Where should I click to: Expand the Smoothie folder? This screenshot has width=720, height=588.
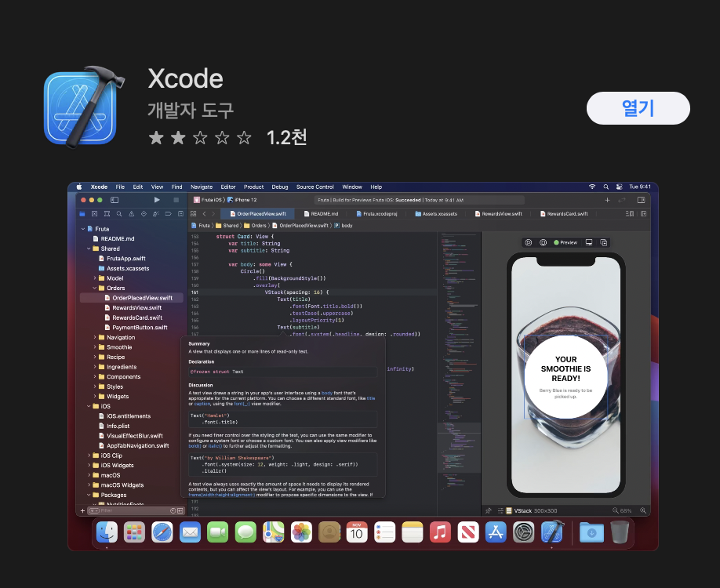point(95,347)
